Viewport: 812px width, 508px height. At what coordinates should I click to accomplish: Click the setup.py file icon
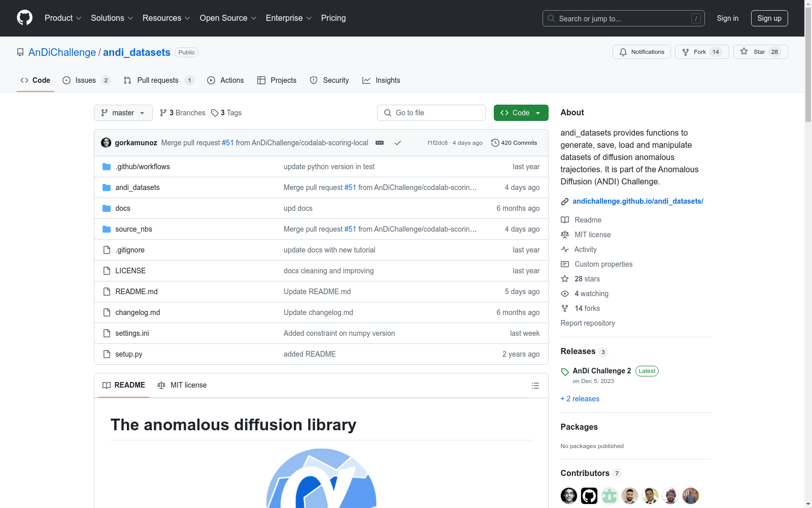coord(107,354)
